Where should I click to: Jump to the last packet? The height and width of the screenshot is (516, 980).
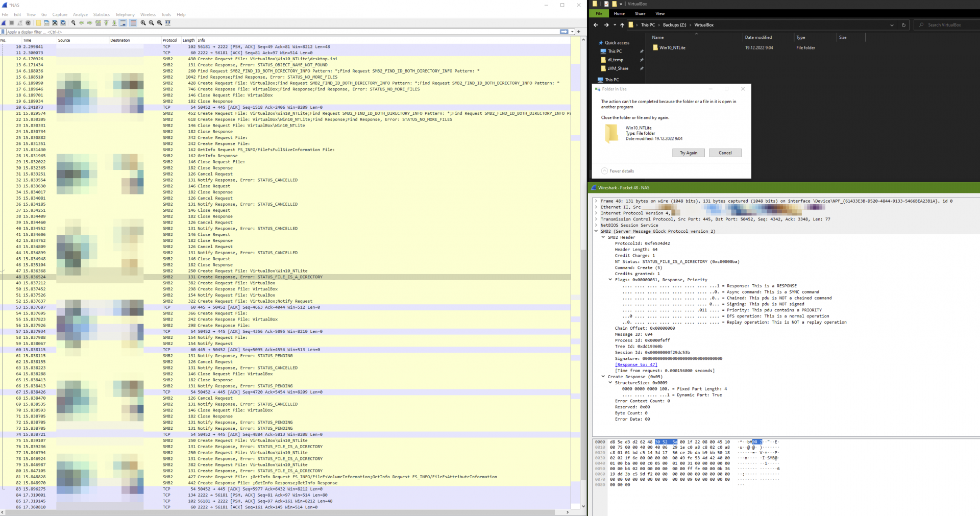(114, 23)
